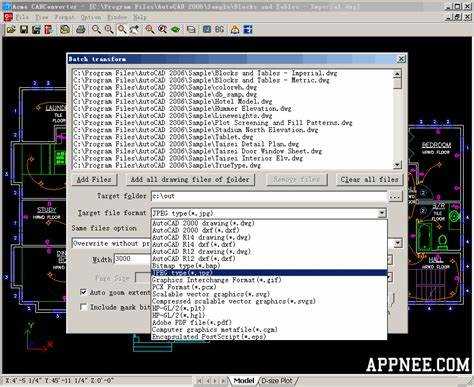Click the BG background color toolbar icon
The image size is (474, 387).
[x=219, y=30]
